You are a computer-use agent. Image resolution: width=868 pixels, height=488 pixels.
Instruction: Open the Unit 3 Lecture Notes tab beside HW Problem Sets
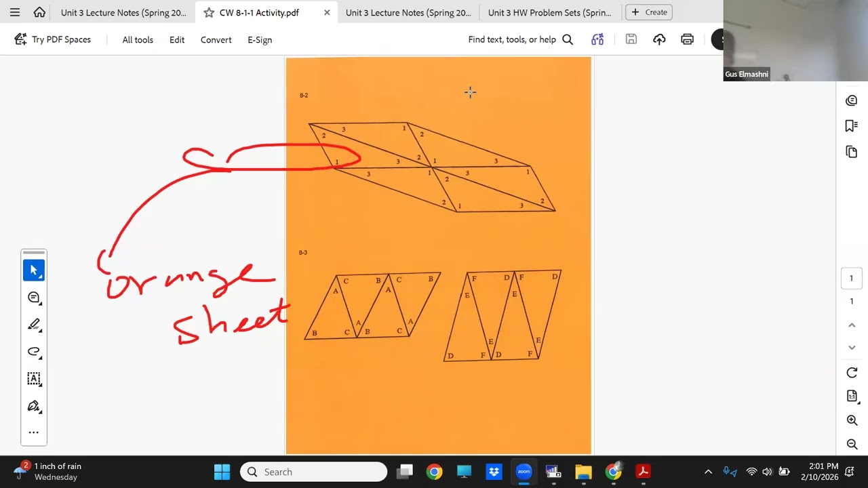pos(408,12)
